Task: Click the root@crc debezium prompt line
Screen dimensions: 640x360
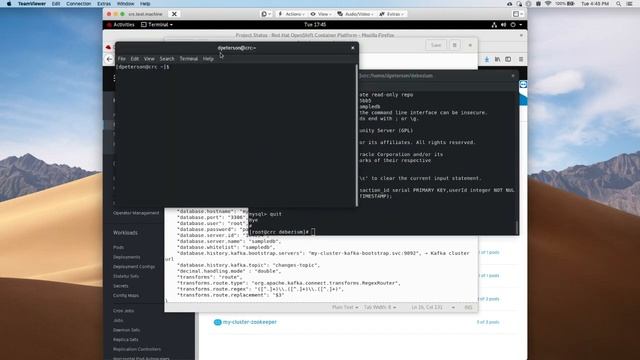Action: [x=282, y=232]
